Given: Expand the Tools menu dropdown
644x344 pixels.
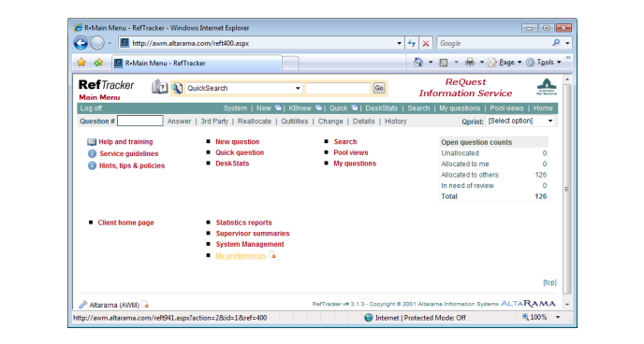Looking at the screenshot, I should [x=559, y=63].
